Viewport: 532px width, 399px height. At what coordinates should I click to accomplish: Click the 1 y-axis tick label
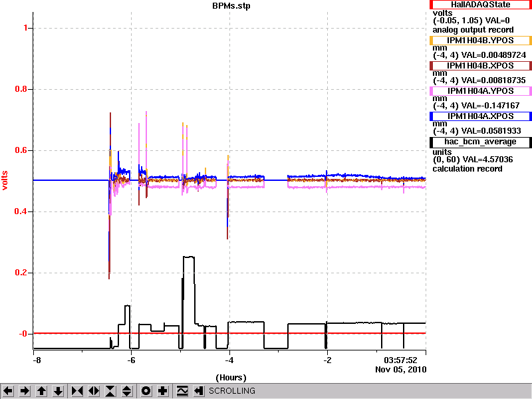pos(25,28)
